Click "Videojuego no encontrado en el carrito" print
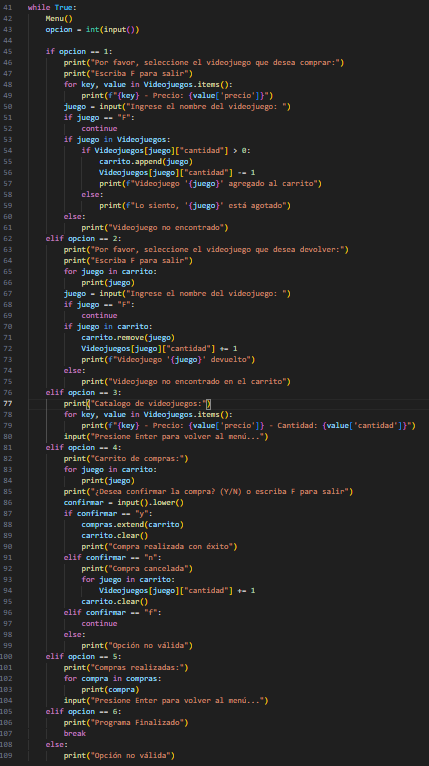This screenshot has width=429, height=766. point(186,381)
